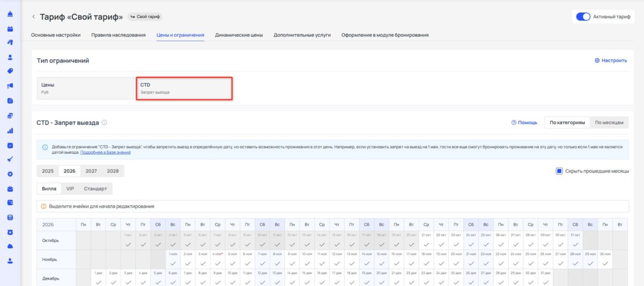The image size is (644, 286).
Task: Open the bar chart reports icon
Action: (x=10, y=130)
